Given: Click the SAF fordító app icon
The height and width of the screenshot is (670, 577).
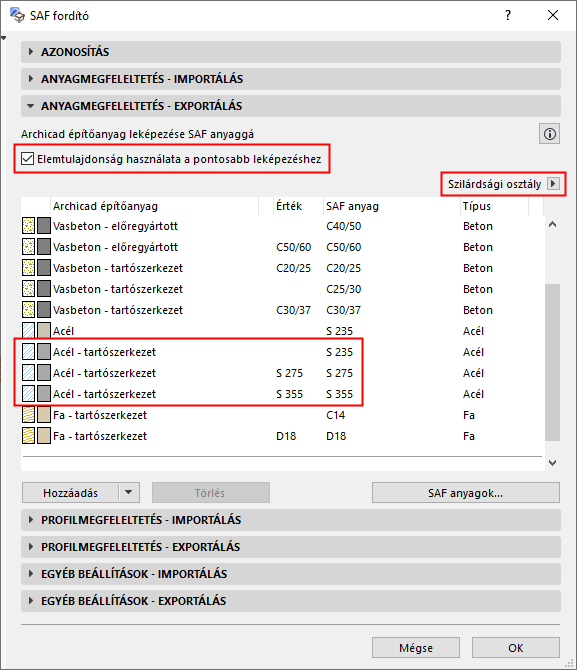Looking at the screenshot, I should click(x=17, y=15).
